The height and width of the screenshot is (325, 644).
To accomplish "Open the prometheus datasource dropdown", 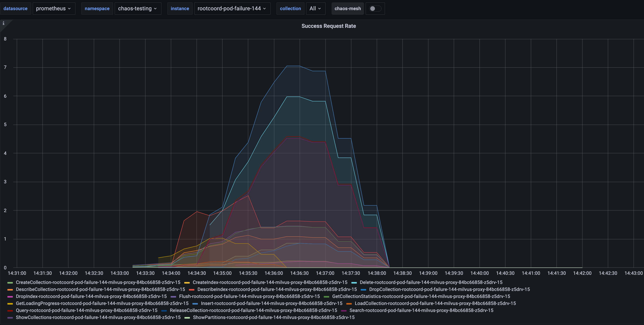I will [54, 9].
